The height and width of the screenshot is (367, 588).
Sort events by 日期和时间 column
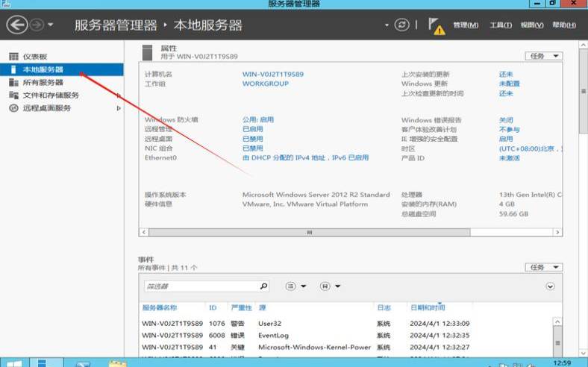tap(428, 308)
